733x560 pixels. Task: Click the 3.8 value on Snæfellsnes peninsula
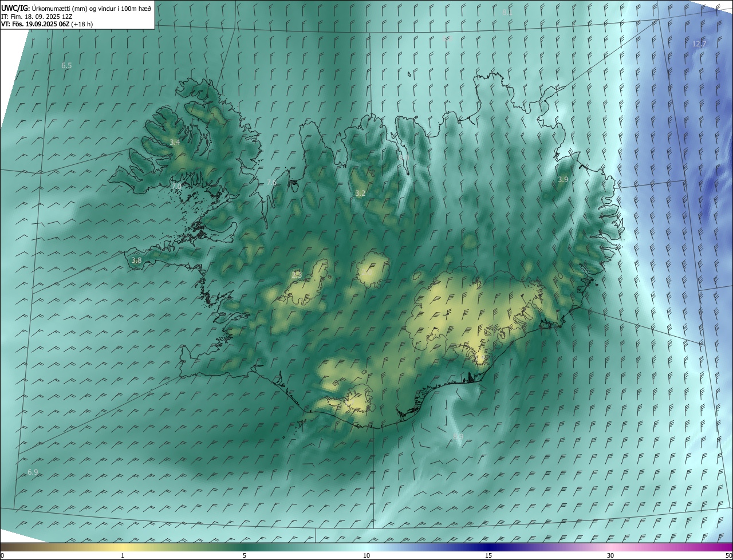tap(136, 260)
